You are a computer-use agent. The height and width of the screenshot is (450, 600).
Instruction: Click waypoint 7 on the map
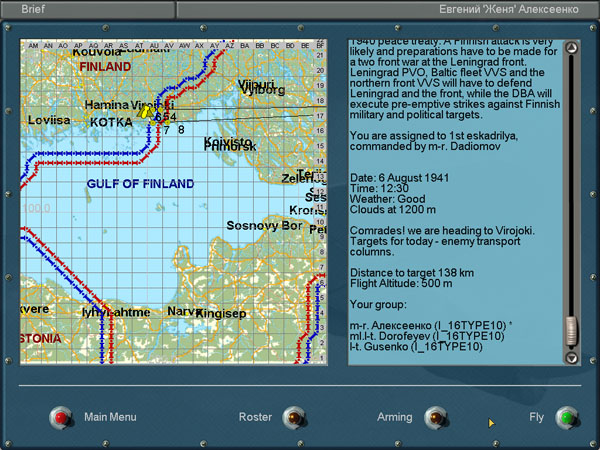tap(167, 129)
